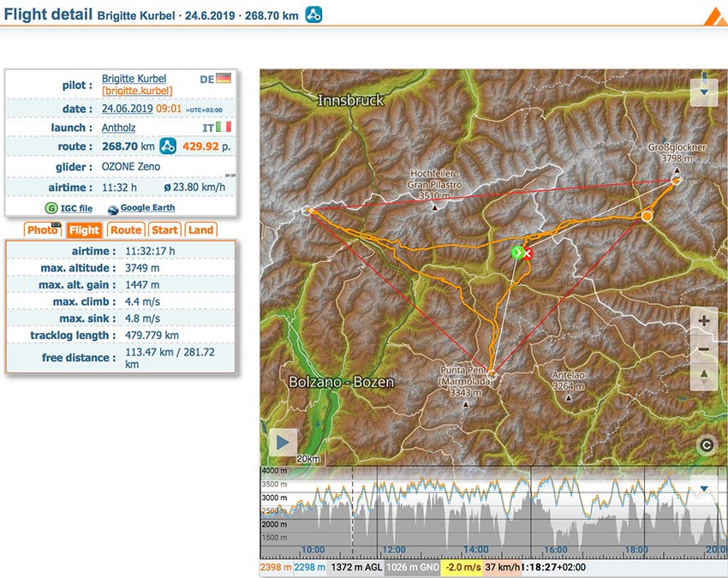Click the FAI triangle icon in the route row
Image resolution: width=728 pixels, height=578 pixels.
pyautogui.click(x=168, y=146)
